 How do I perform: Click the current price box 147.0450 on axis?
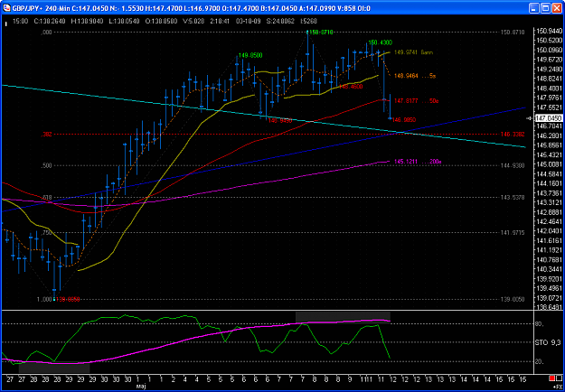pos(548,117)
